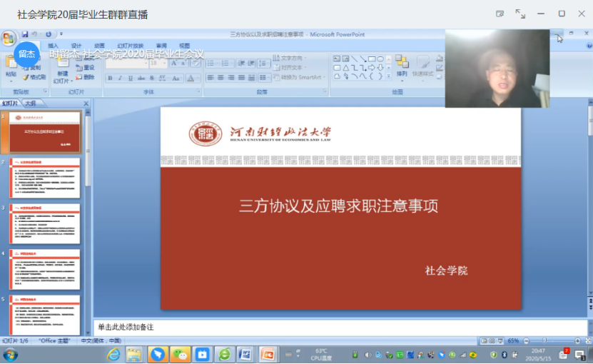Open line spacing dropdown
593x364 pixels.
(x=263, y=64)
